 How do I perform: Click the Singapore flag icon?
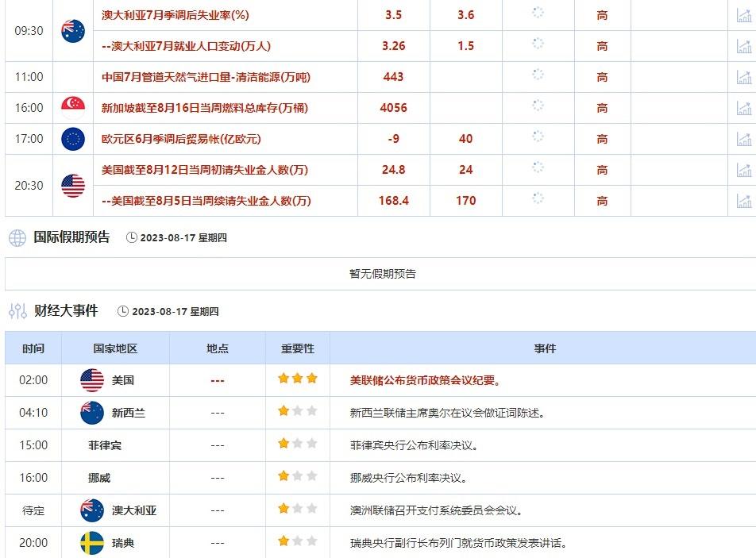click(72, 108)
